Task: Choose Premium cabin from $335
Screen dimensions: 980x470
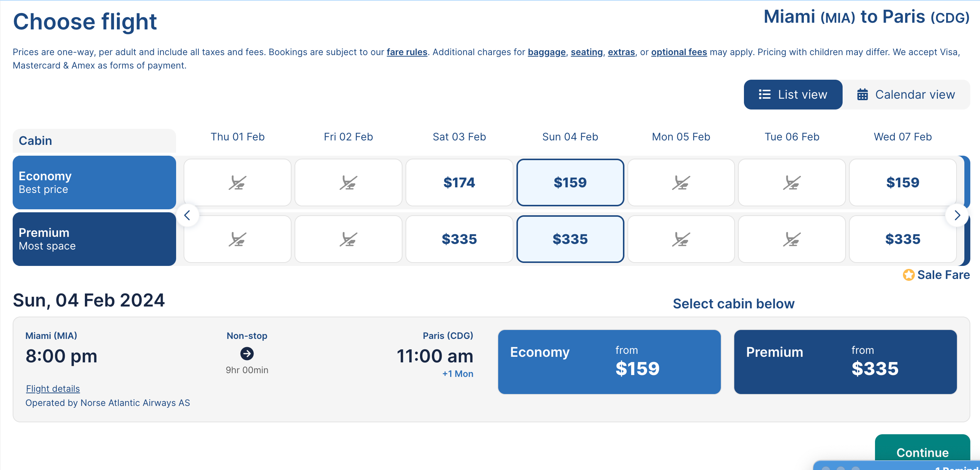Action: 845,362
